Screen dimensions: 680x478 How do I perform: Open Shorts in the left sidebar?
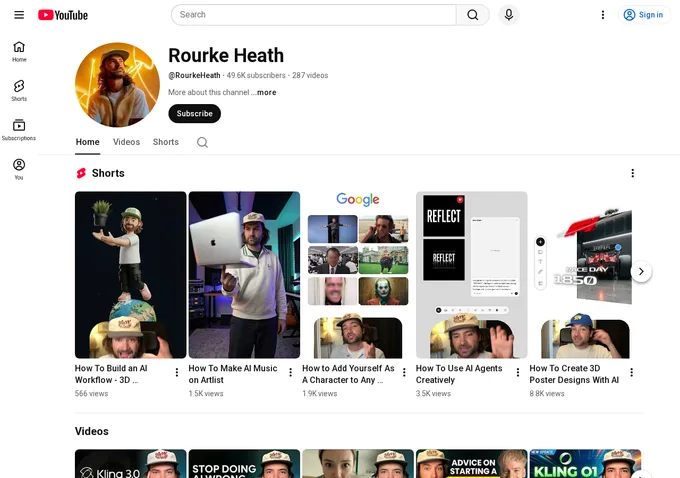click(x=19, y=91)
